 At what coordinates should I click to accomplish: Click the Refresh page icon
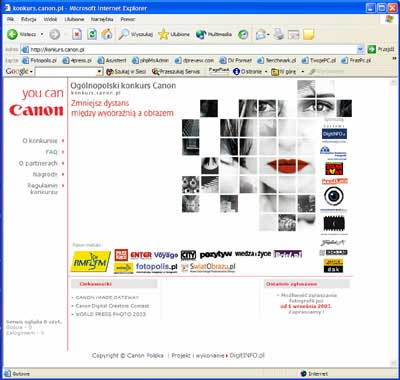click(92, 34)
